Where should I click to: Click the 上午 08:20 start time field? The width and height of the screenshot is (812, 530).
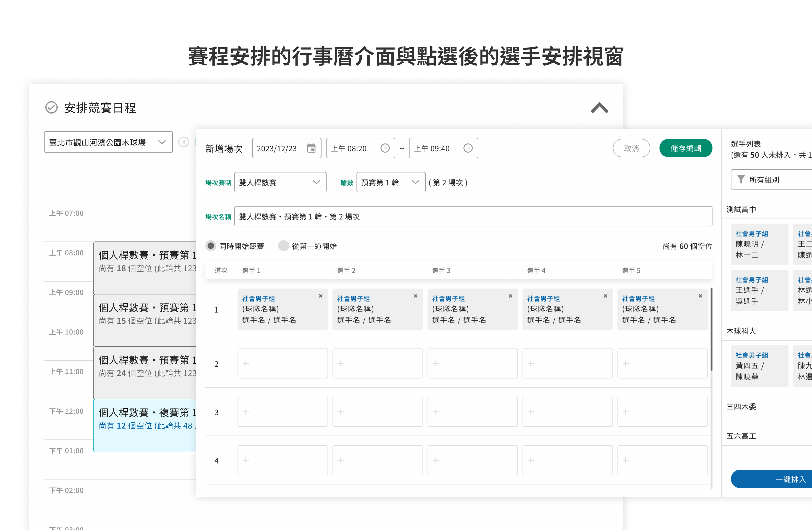pos(360,148)
